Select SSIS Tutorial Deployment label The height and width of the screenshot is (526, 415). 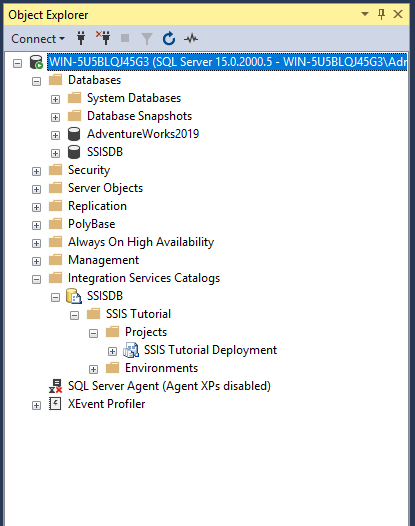point(210,350)
